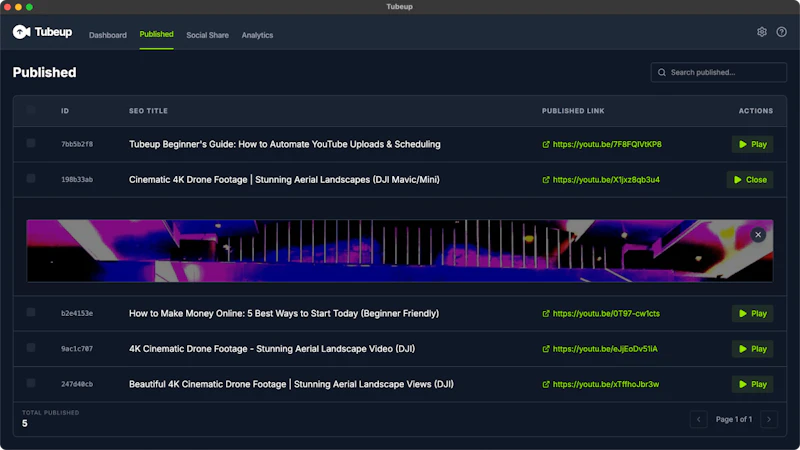The image size is (800, 450).
Task: Click the search magnifier icon
Action: pyautogui.click(x=662, y=72)
